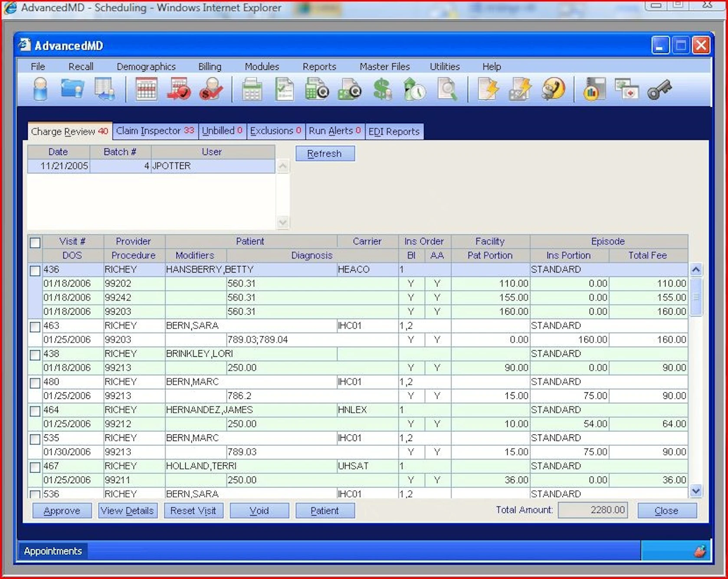Image resolution: width=728 pixels, height=579 pixels.
Task: Click the green dollar sign payment icon
Action: coord(382,89)
